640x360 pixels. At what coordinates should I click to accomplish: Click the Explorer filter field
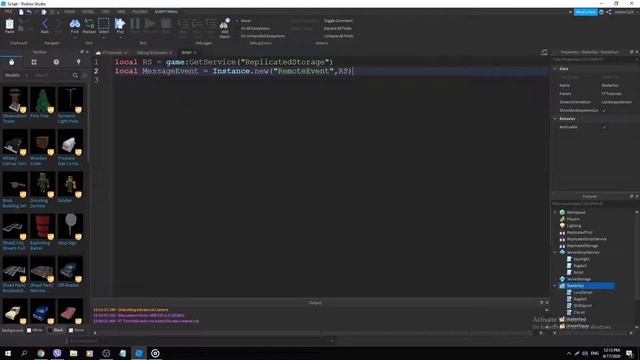pyautogui.click(x=594, y=204)
